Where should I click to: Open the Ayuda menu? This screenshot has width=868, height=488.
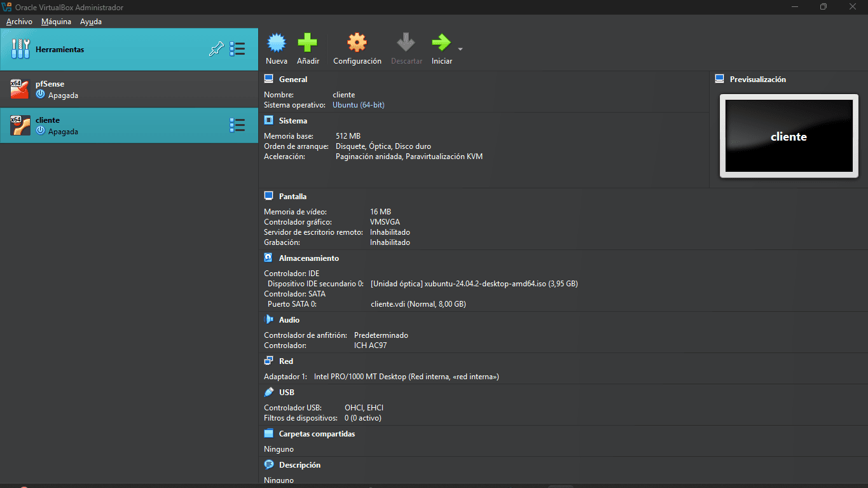pyautogui.click(x=91, y=22)
